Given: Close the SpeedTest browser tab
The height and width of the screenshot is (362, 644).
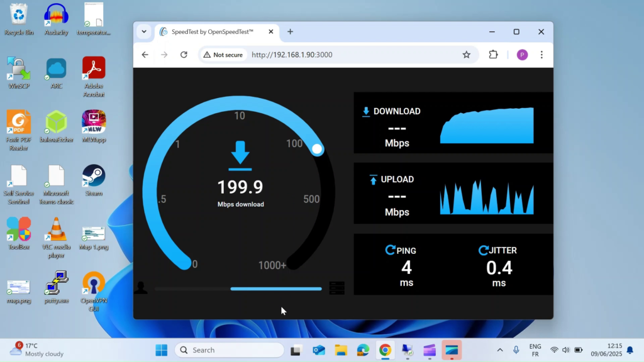Looking at the screenshot, I should [x=270, y=31].
